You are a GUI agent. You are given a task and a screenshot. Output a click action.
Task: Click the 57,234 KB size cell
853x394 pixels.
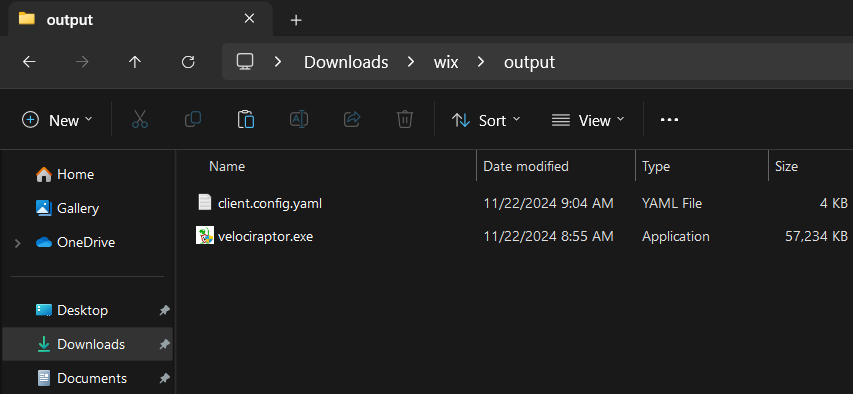coord(817,236)
